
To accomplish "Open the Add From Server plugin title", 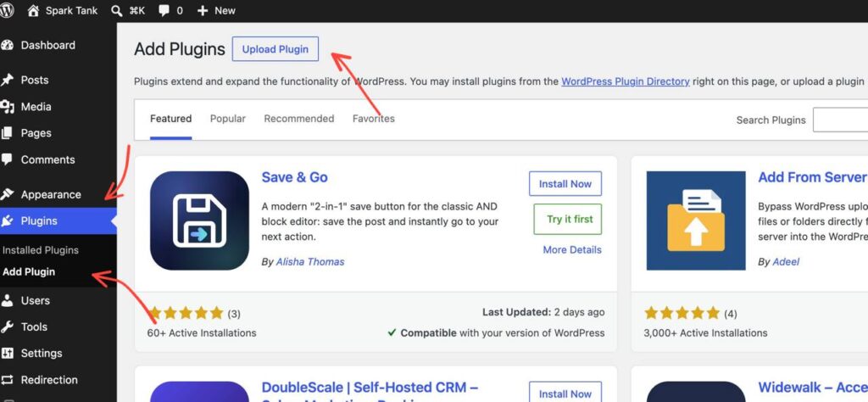I will pos(813,177).
